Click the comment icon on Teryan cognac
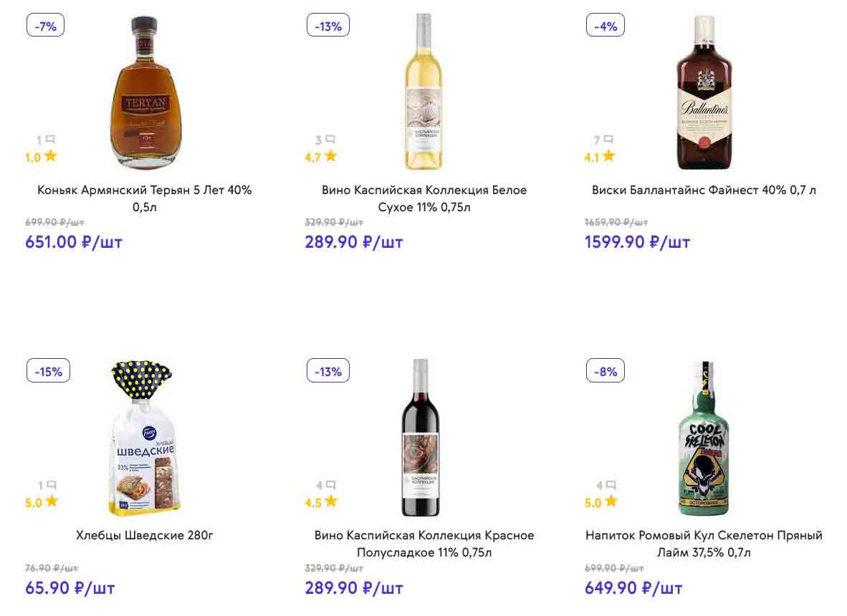847x616 pixels. [x=49, y=140]
